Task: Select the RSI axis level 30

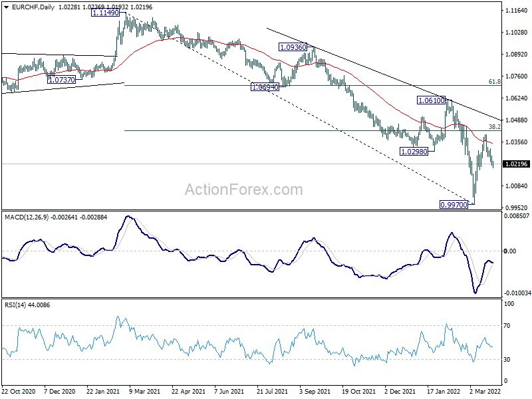Action: click(x=507, y=359)
